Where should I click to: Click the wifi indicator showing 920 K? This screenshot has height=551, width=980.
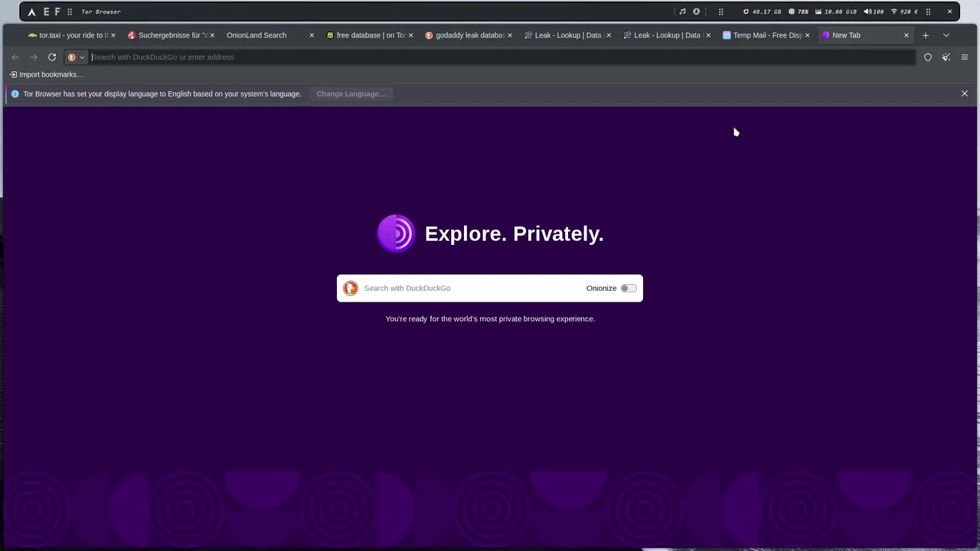click(904, 11)
